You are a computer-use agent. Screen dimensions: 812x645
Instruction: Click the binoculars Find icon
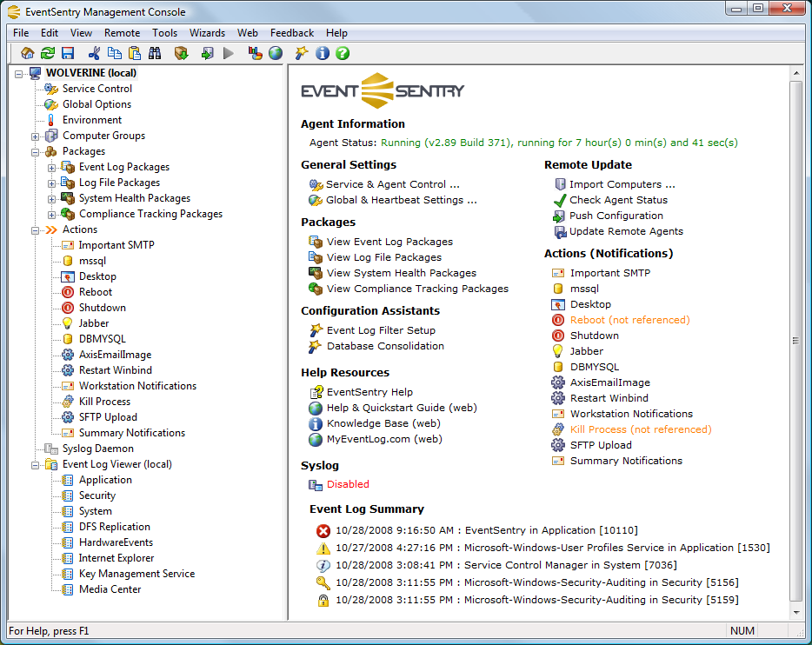[155, 53]
